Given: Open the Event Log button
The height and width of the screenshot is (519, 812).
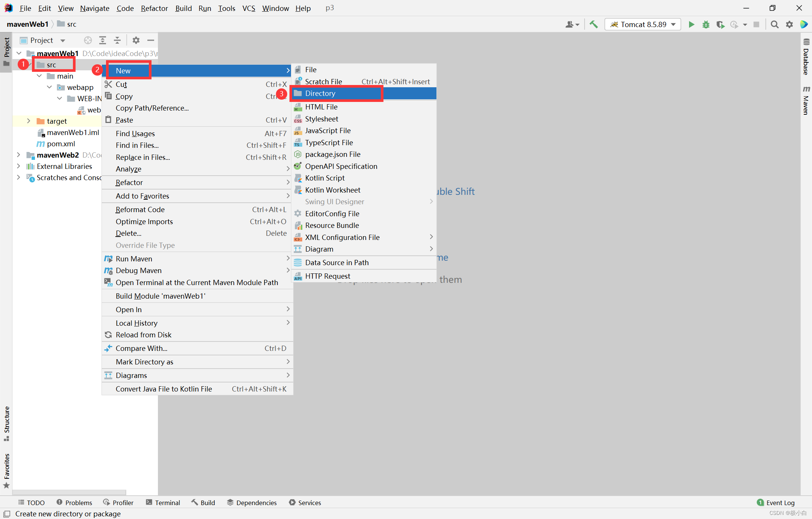Looking at the screenshot, I should 776,502.
